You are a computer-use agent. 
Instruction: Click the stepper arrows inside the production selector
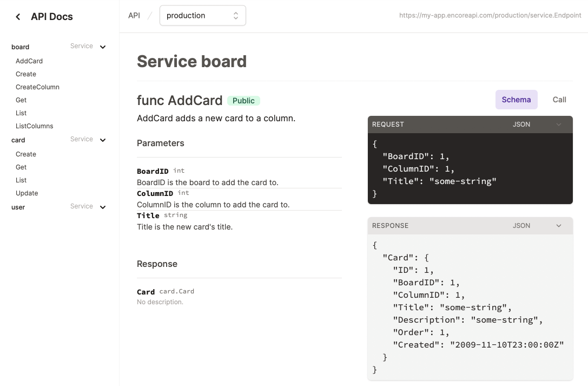pos(235,15)
